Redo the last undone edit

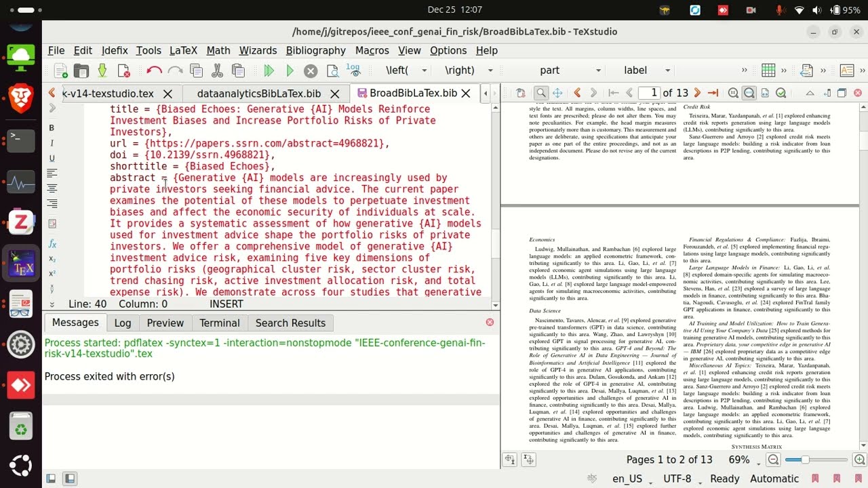175,70
